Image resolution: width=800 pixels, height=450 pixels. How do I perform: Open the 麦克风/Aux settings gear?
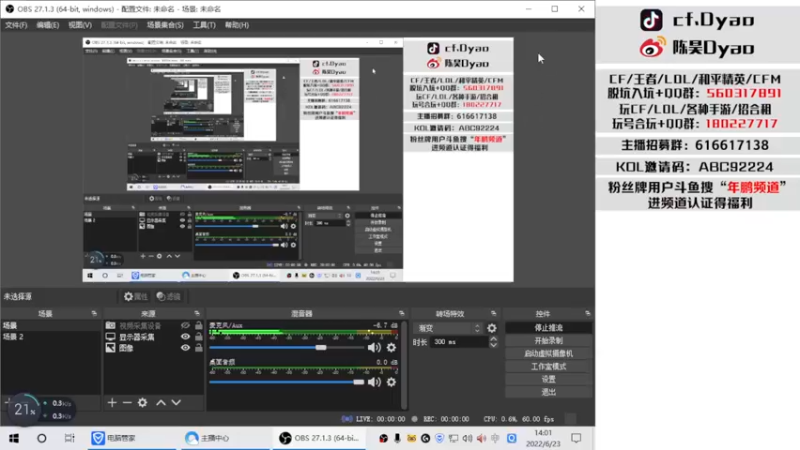point(391,347)
